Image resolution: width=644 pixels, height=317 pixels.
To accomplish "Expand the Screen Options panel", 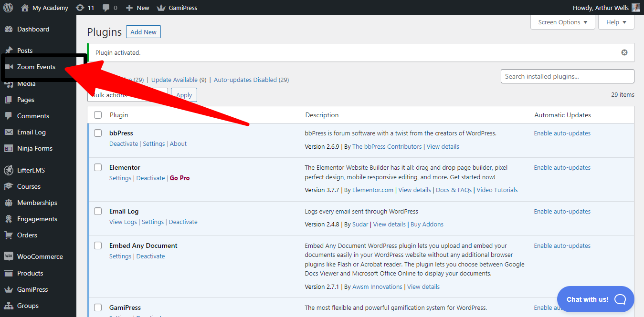I will pos(562,22).
